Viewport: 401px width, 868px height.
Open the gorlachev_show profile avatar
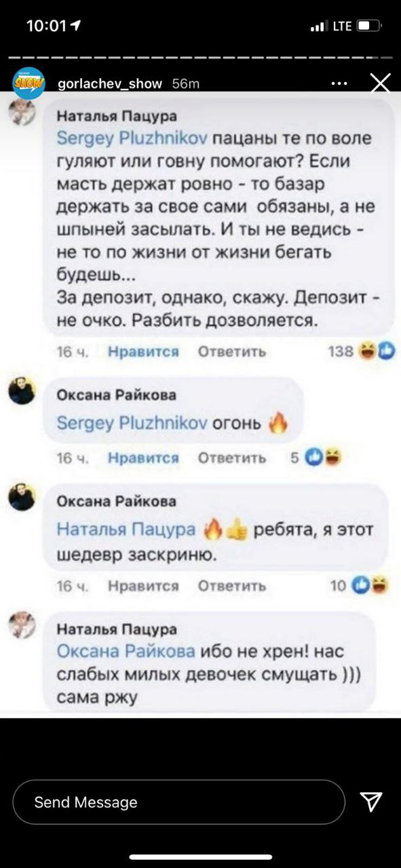tap(28, 83)
